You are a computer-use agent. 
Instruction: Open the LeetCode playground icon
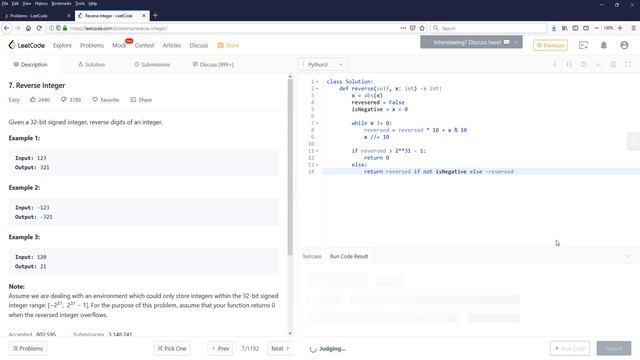click(583, 45)
